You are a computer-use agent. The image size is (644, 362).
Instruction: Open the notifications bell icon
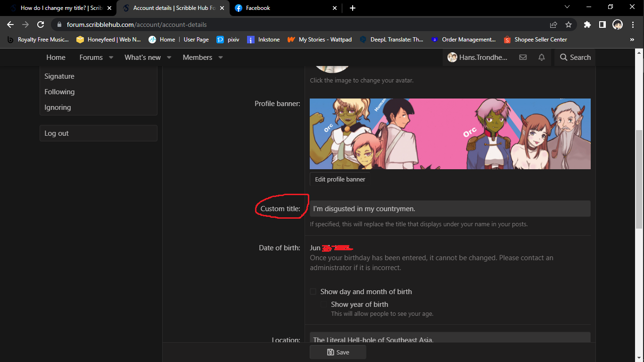click(x=541, y=57)
